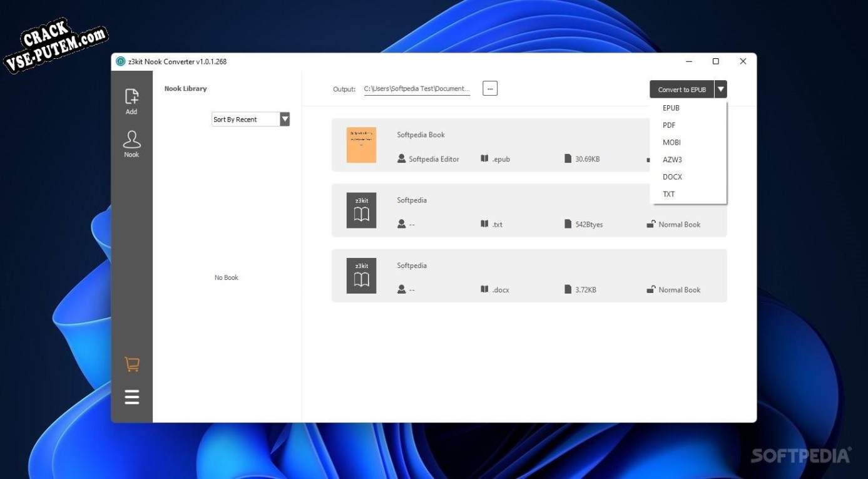Click the z3kit cover of the .docx book
The height and width of the screenshot is (479, 868).
(362, 276)
